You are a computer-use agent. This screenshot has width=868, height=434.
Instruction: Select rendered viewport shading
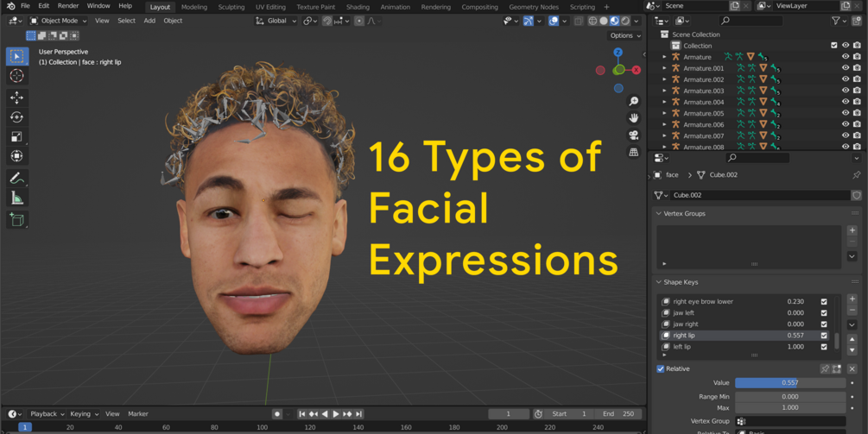point(625,21)
